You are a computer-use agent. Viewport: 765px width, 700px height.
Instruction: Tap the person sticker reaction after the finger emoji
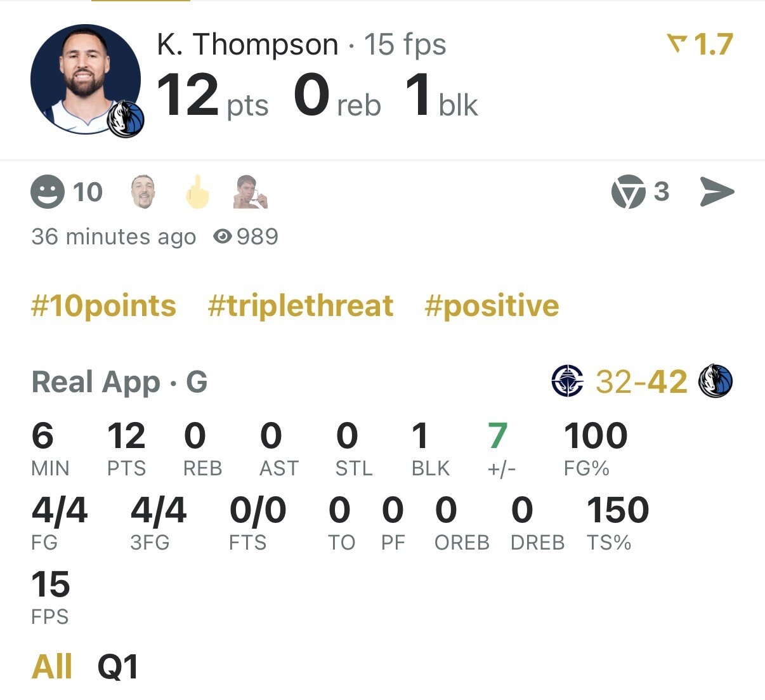click(x=250, y=192)
